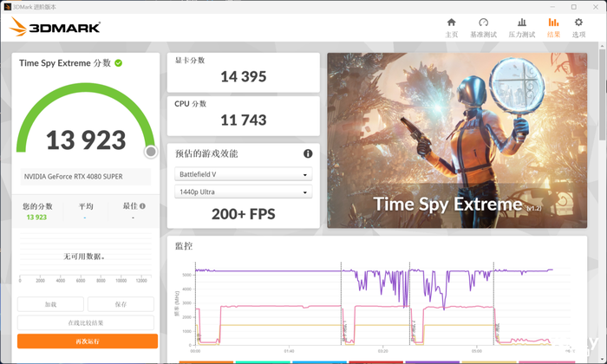This screenshot has width=607, height=364.
Task: Click the 03:20 time marker on chart axis
Action: click(383, 351)
